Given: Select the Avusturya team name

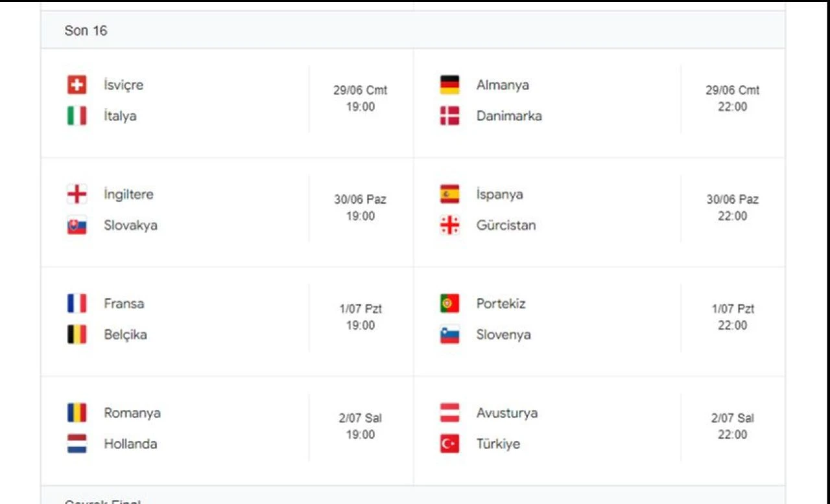Looking at the screenshot, I should (506, 413).
